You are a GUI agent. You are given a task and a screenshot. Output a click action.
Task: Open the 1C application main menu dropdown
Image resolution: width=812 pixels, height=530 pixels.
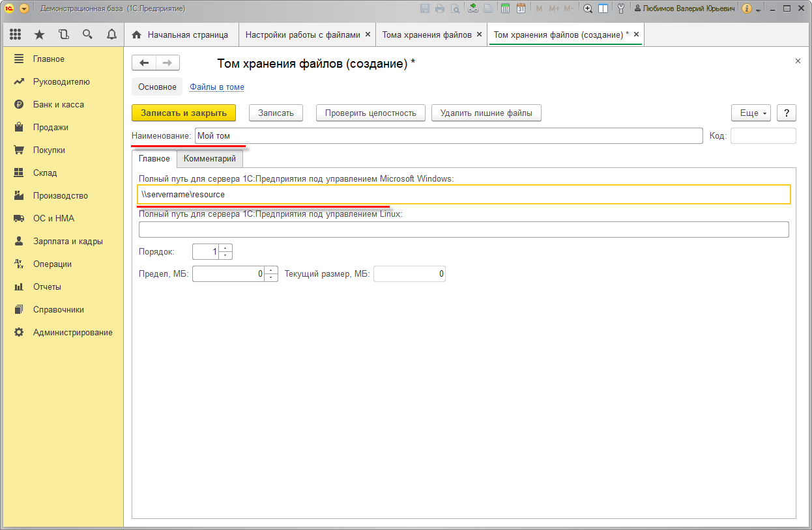pos(25,8)
